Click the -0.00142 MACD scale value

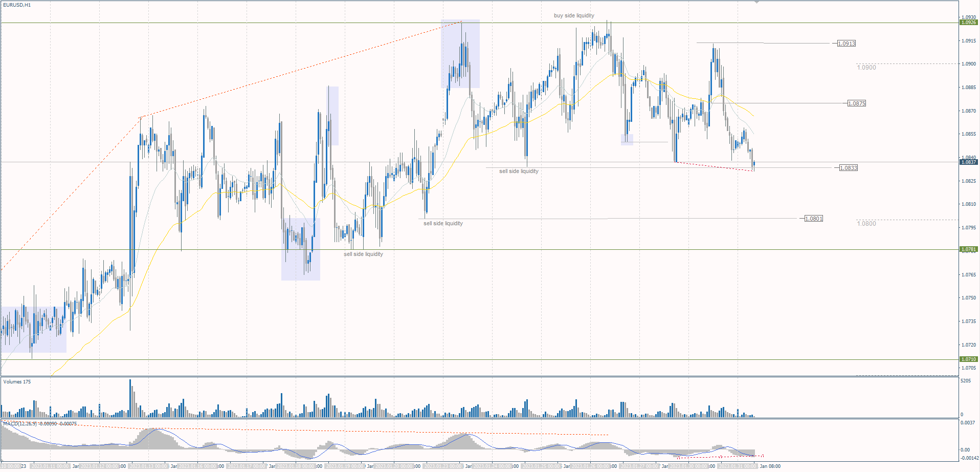pyautogui.click(x=969, y=459)
